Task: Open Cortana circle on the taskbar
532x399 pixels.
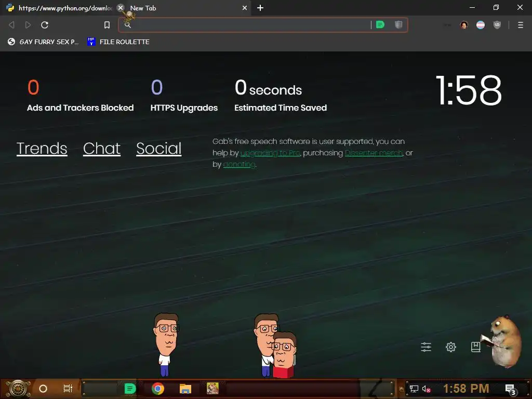Action: pos(43,389)
